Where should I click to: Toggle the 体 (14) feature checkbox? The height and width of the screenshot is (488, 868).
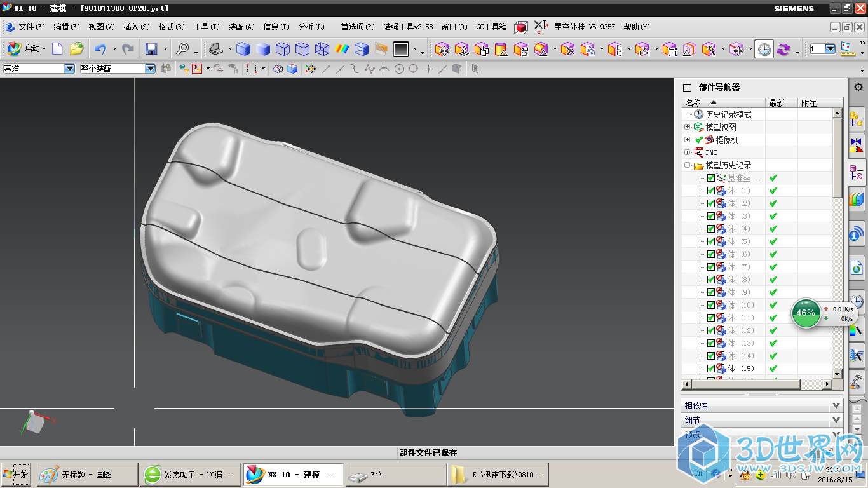tap(711, 356)
